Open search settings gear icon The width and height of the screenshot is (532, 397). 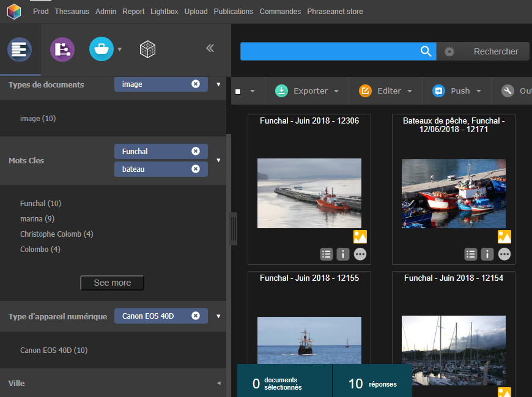tap(449, 52)
